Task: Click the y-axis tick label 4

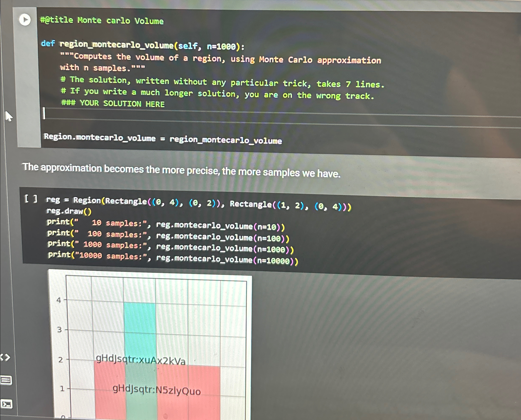Action: [x=59, y=300]
